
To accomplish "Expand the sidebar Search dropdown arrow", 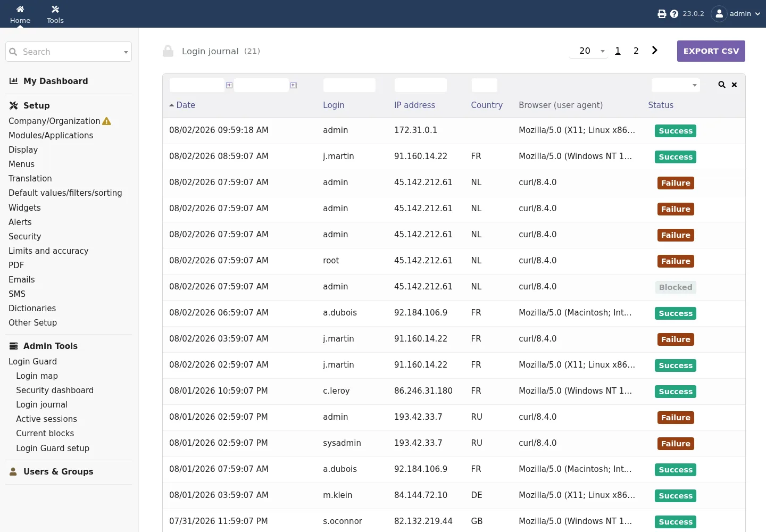I will pyautogui.click(x=126, y=52).
